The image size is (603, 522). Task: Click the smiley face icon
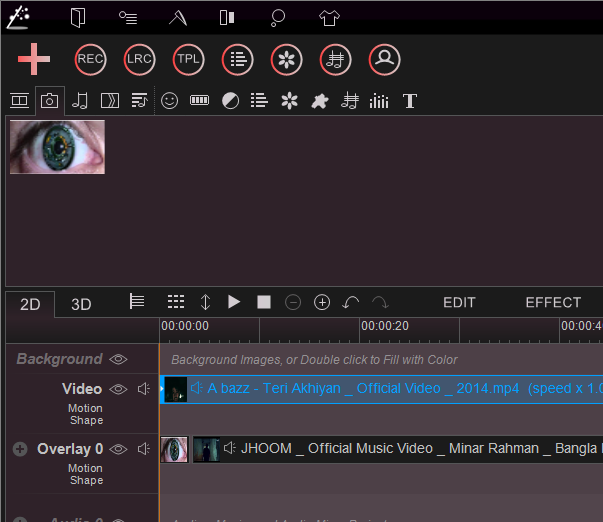tap(170, 101)
